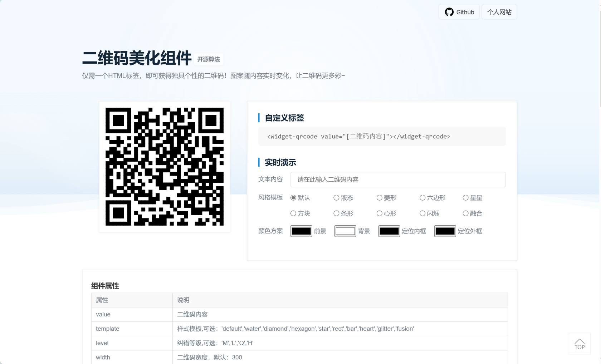Select the 星星 style radio button
Screen dimensions: 601x364
tap(465, 198)
